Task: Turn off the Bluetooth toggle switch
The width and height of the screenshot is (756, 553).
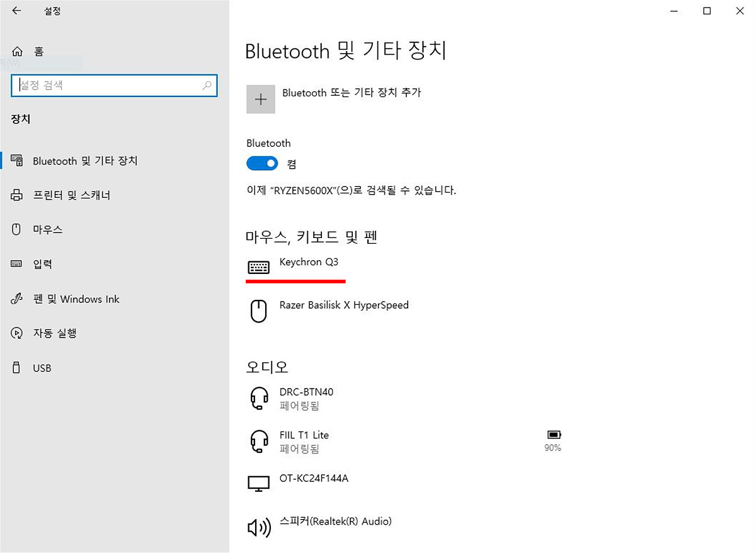Action: pos(262,164)
